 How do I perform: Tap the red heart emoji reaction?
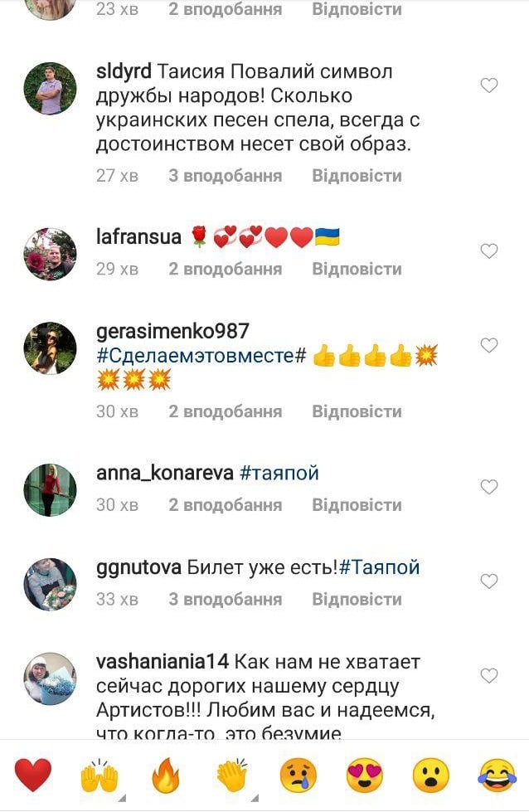click(33, 776)
